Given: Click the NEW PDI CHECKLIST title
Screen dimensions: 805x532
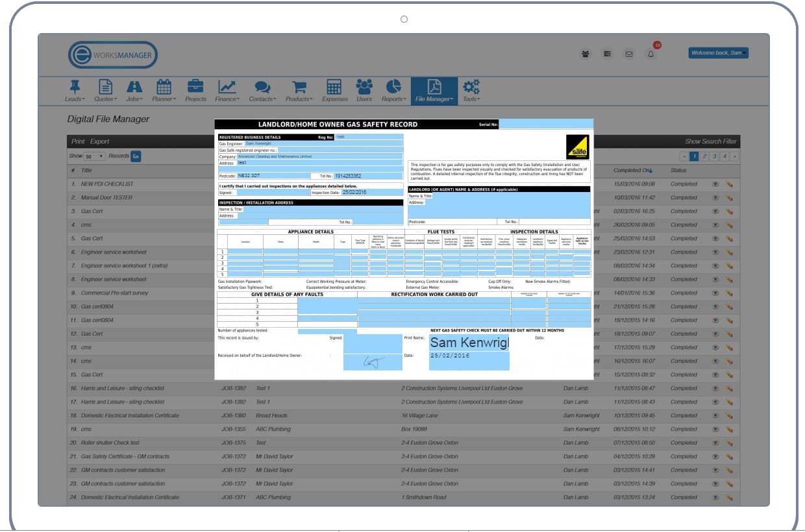Looking at the screenshot, I should pos(106,184).
